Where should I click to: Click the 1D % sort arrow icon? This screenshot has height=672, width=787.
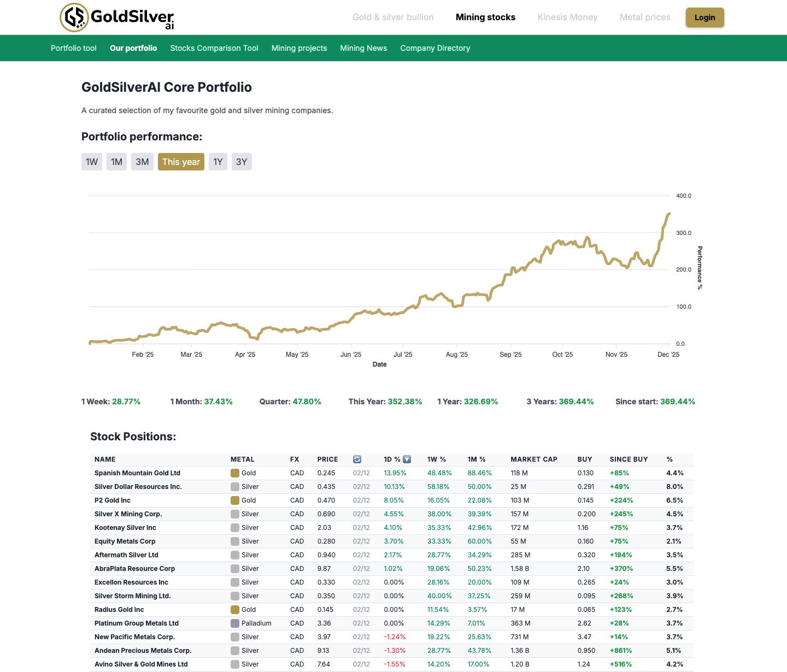pyautogui.click(x=407, y=459)
